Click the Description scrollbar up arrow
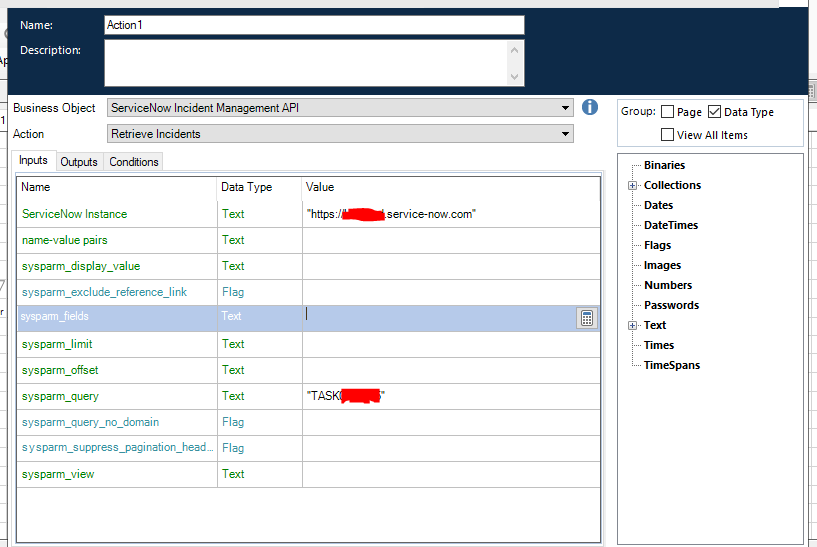Screen dimensions: 817x547 pyautogui.click(x=515, y=50)
